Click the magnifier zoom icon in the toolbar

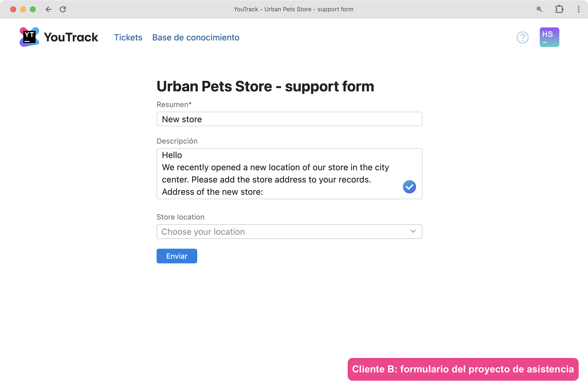pos(539,9)
